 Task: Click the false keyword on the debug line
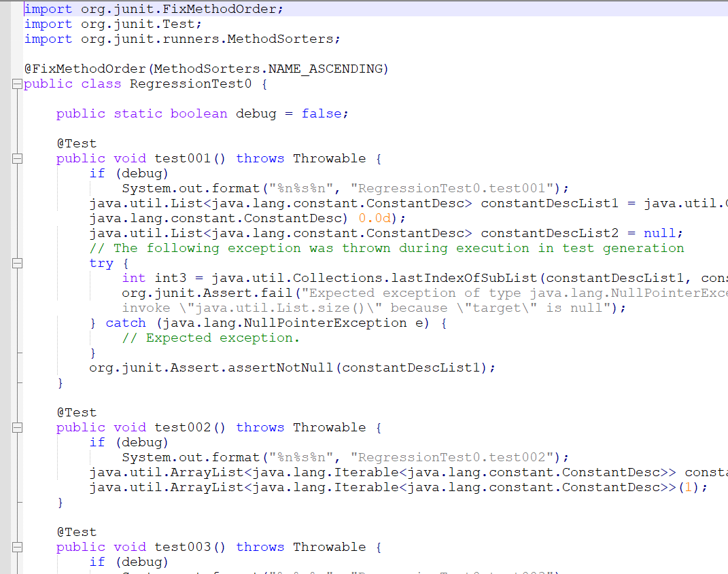click(x=322, y=113)
